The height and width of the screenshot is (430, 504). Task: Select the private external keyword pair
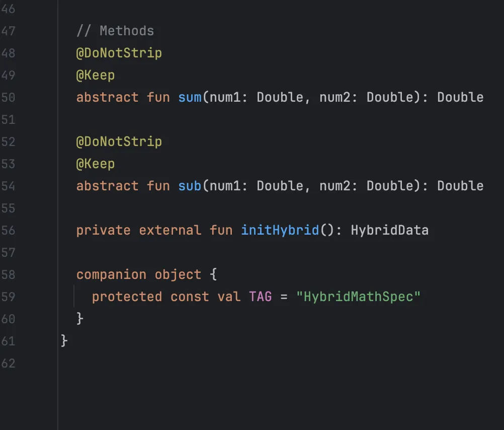pos(136,230)
